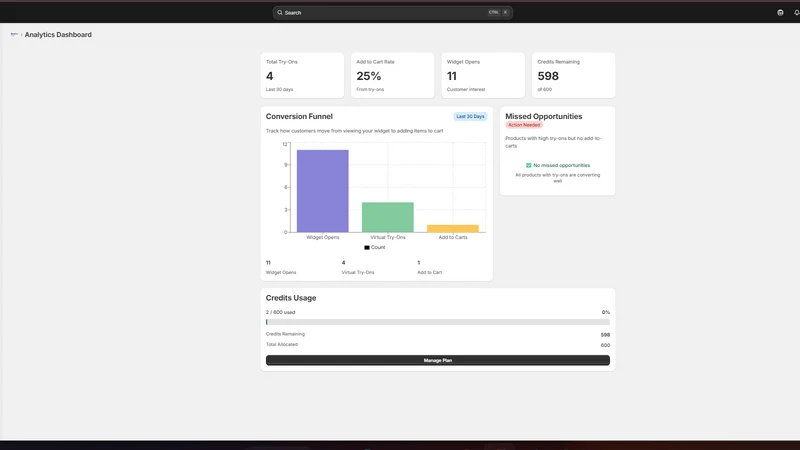Screen dimensions: 800x450
Task: Click the 'Add to Cart' funnel summary label
Action: (430, 272)
